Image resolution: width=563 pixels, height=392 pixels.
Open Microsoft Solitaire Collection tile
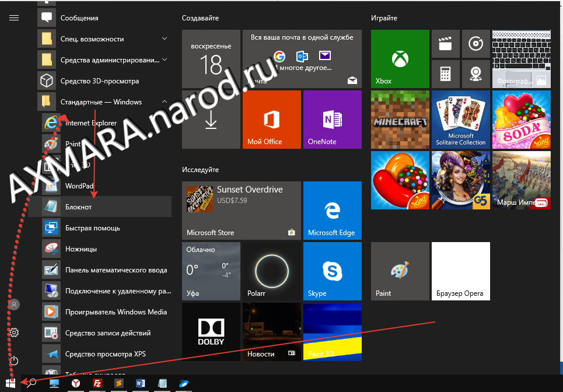coord(461,120)
